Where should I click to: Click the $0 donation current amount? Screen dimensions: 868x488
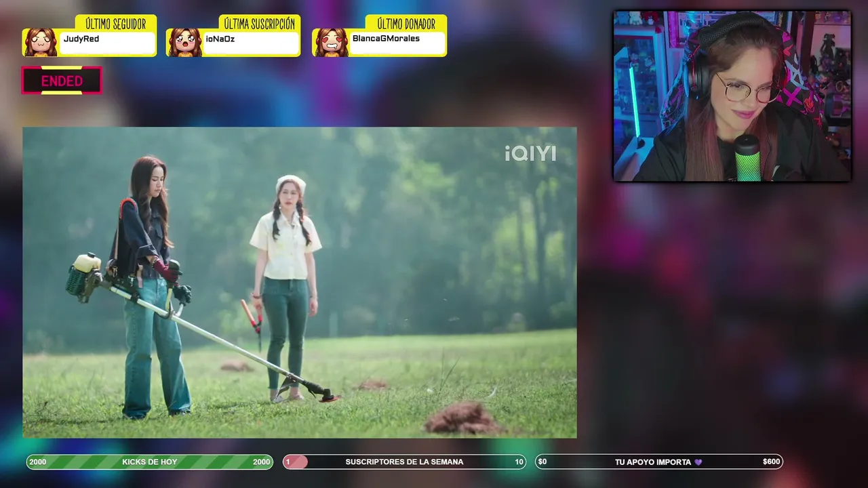(x=542, y=462)
